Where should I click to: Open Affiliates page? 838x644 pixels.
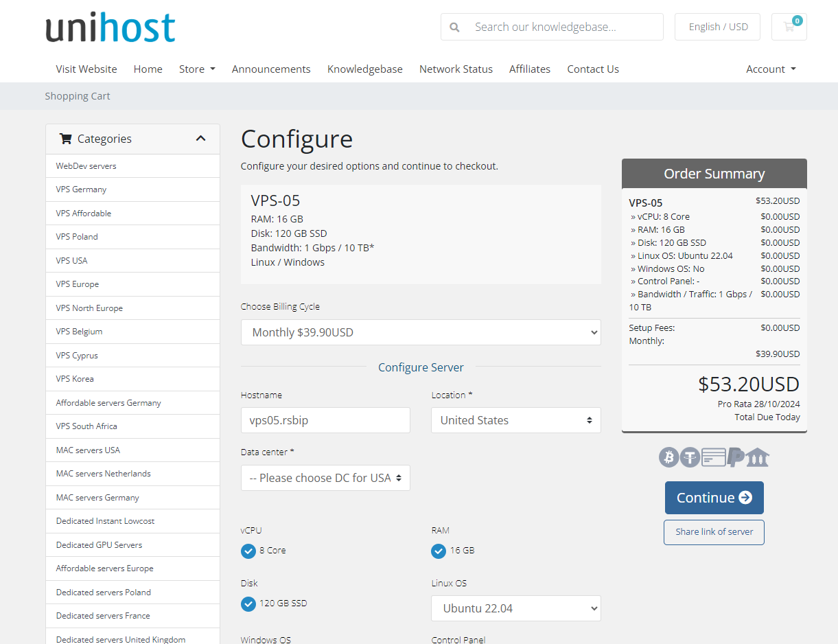[x=530, y=69]
